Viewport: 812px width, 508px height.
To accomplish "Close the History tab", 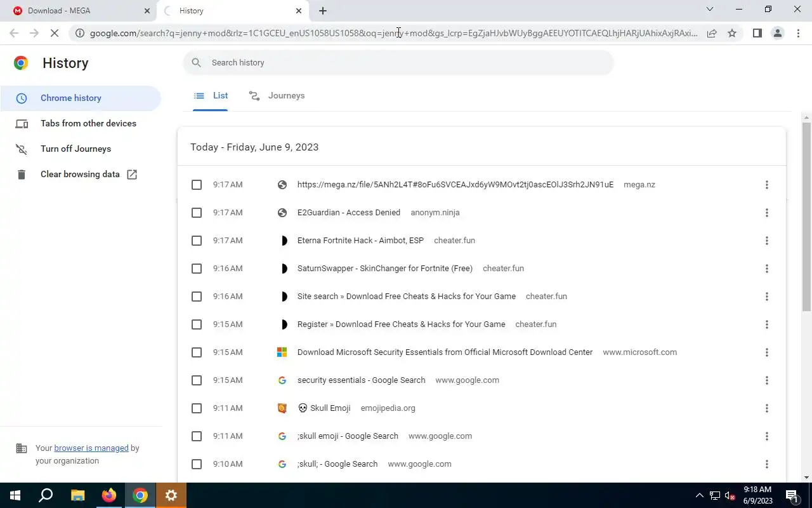I will pyautogui.click(x=299, y=11).
